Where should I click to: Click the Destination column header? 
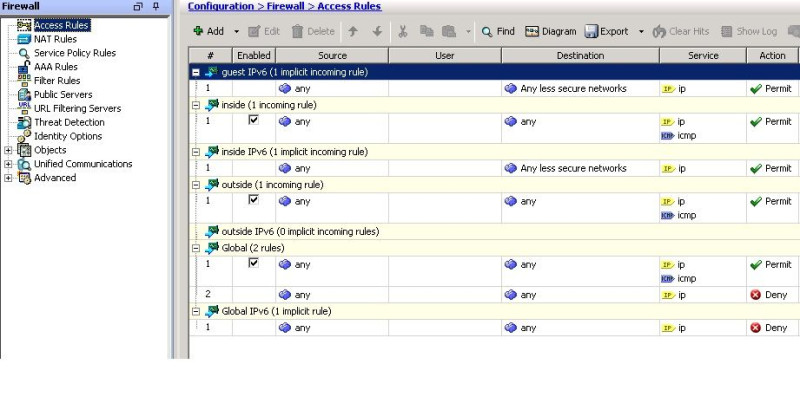click(580, 56)
